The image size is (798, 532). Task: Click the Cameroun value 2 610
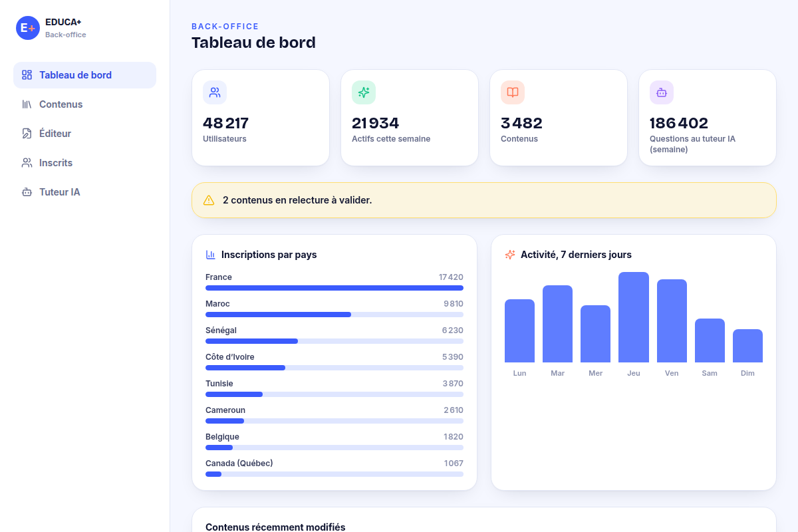coord(454,410)
